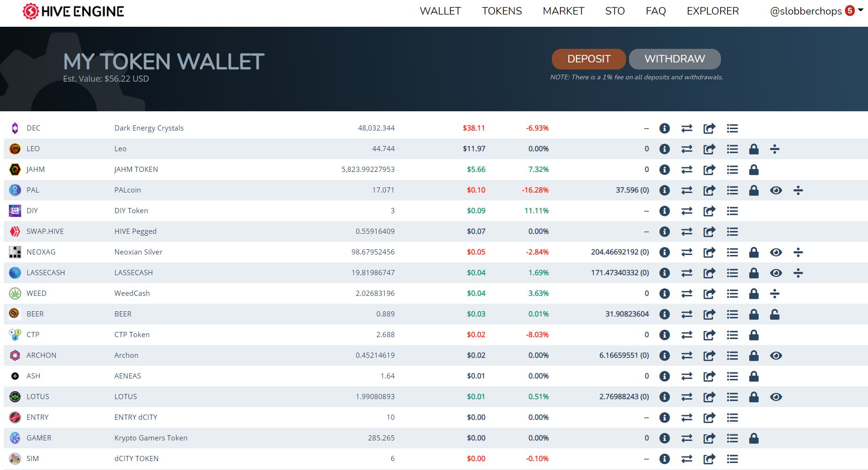
Task: Click transfer arrows for WEED token
Action: pos(687,293)
